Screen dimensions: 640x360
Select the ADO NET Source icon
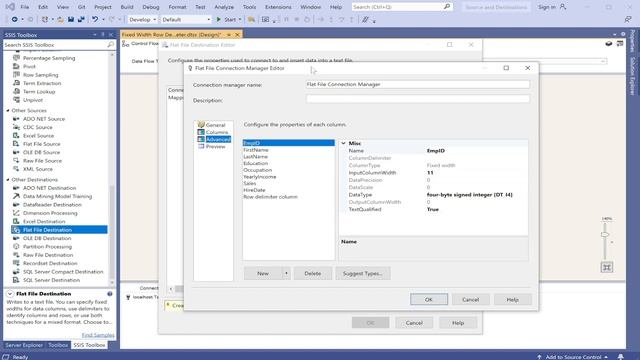16,119
